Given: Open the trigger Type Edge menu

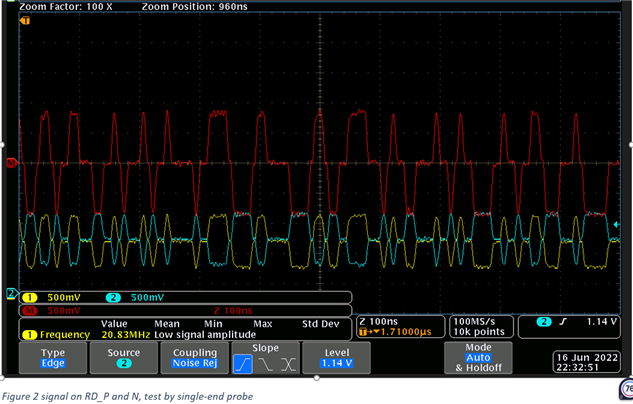Looking at the screenshot, I should pyautogui.click(x=53, y=358).
